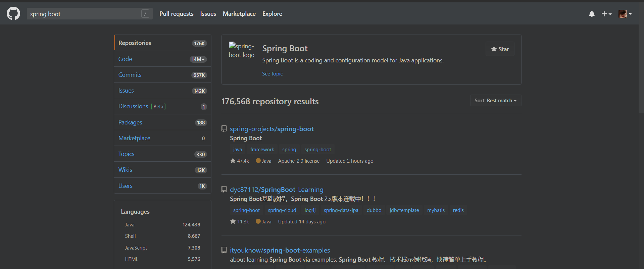Select the Issues search category in sidebar
The height and width of the screenshot is (269, 644).
coord(163,91)
